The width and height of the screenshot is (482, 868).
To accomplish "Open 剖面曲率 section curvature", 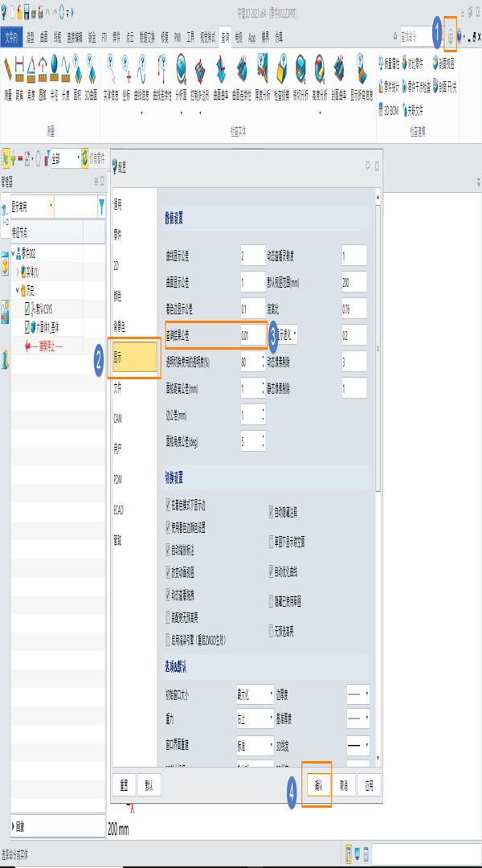I will click(339, 77).
